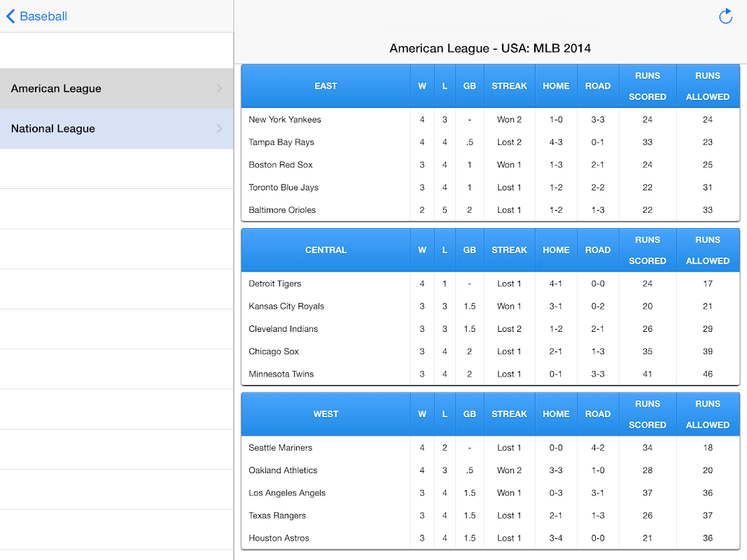747x560 pixels.
Task: Click RUNS ALLOWED header in WEST table
Action: coord(708,414)
